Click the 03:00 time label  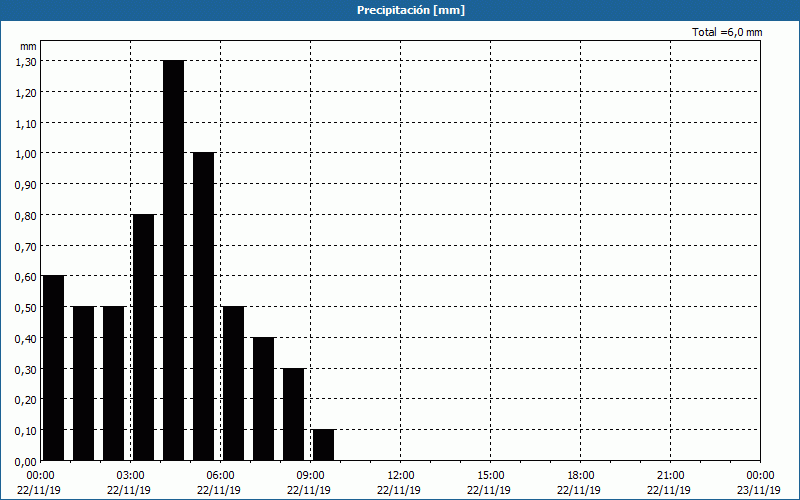coord(131,476)
